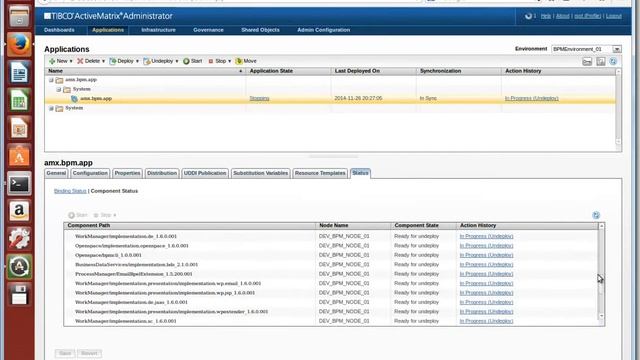Click the amx.bpm.app application icon in the tree

[x=74, y=98]
